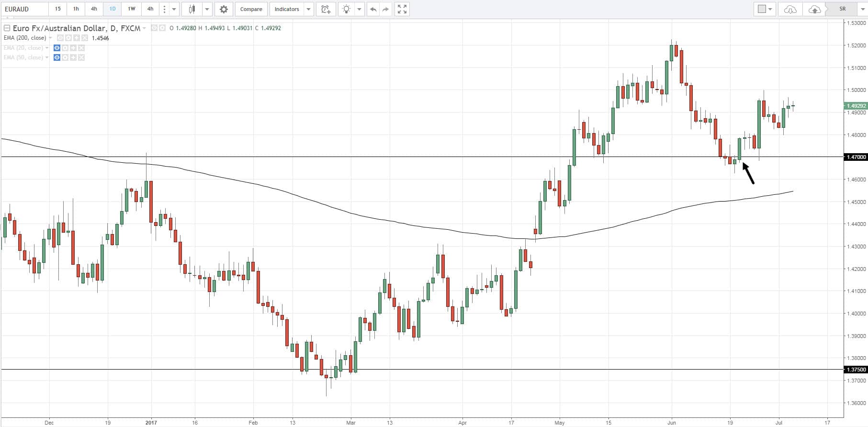
Task: Hide the EMA (200, close) indicator eye
Action: 60,38
